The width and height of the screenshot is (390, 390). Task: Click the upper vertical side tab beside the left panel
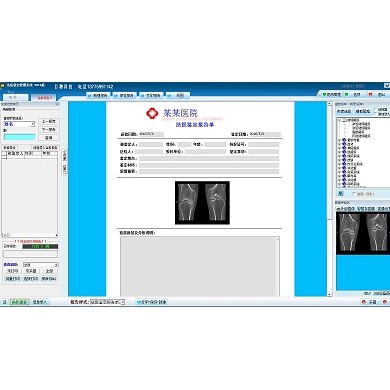click(x=64, y=155)
